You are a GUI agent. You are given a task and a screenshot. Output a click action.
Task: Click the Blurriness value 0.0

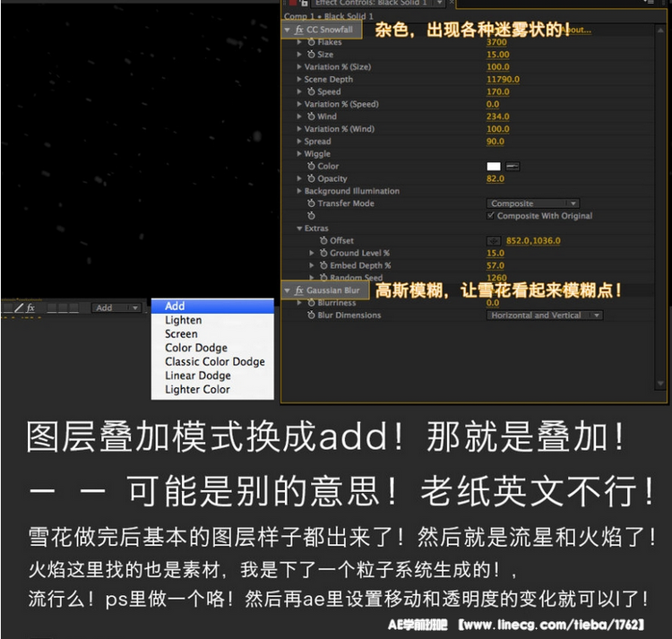[493, 303]
